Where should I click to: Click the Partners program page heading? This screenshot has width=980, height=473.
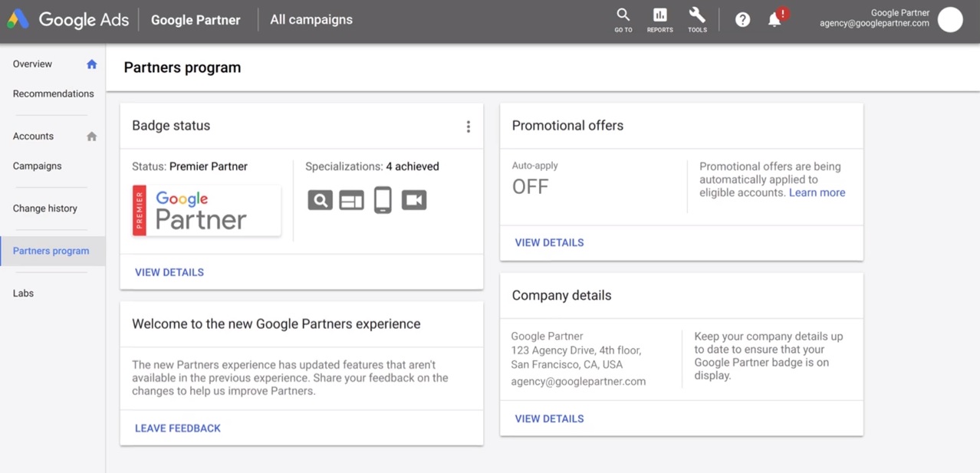[x=183, y=67]
